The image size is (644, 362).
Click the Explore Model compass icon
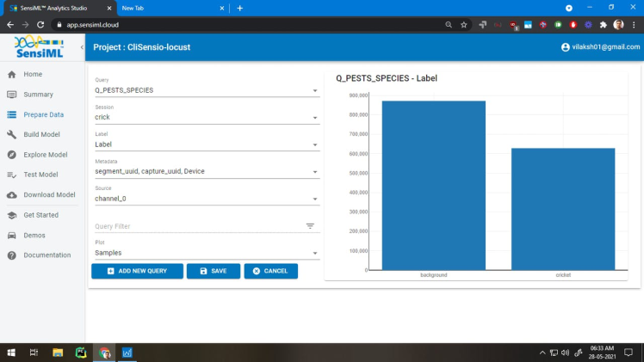point(12,155)
